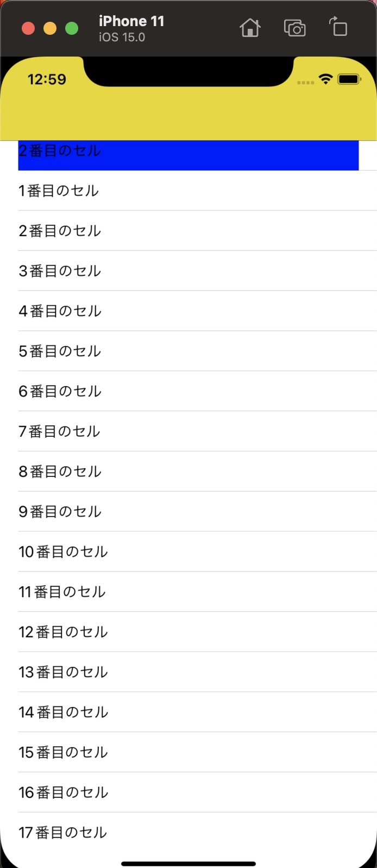Screen dimensions: 377x868
Task: Select the 1番目のセル row
Action: point(187,190)
